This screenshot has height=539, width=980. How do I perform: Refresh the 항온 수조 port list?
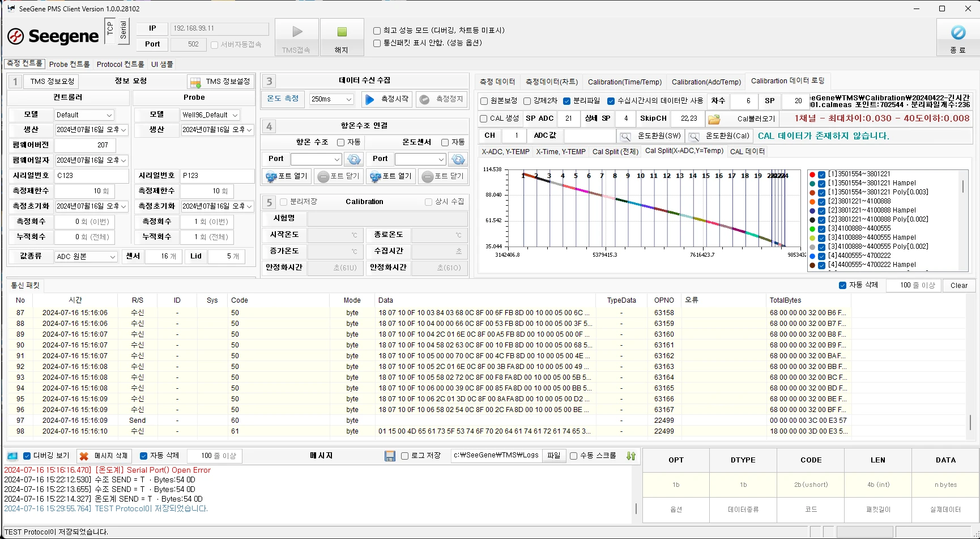[x=353, y=159]
